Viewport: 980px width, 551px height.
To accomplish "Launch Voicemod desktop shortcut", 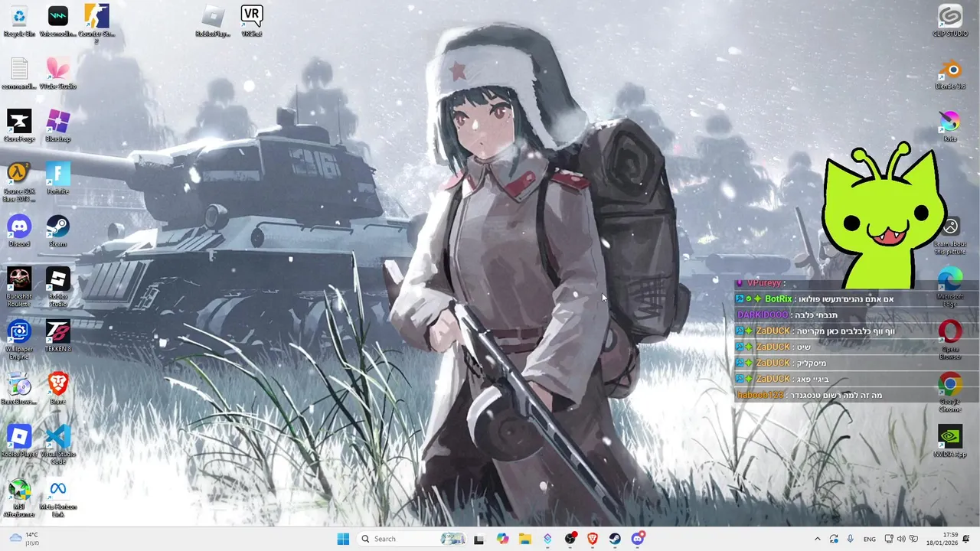I will click(x=57, y=21).
